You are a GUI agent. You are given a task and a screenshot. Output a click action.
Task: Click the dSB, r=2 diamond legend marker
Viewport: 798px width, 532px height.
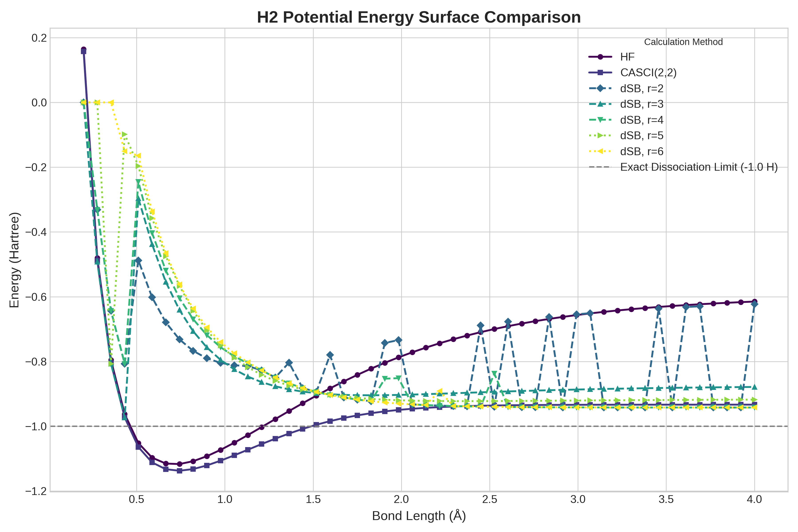tap(600, 88)
